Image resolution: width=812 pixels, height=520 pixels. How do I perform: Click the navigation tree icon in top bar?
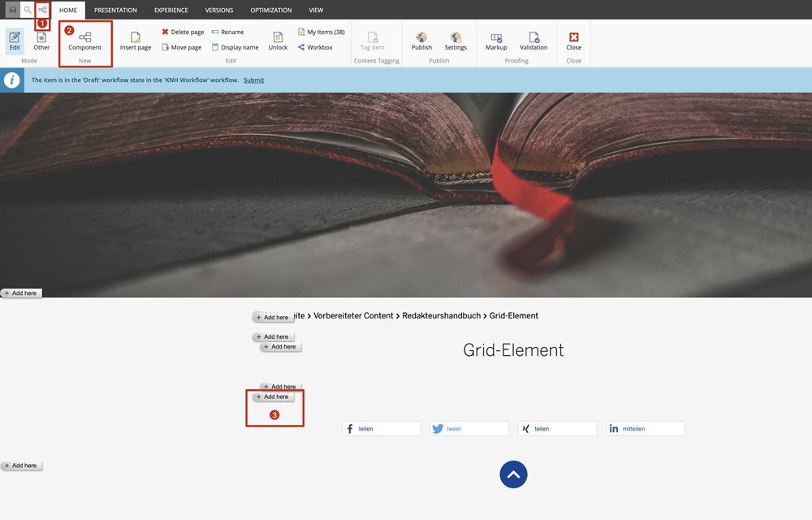(42, 10)
